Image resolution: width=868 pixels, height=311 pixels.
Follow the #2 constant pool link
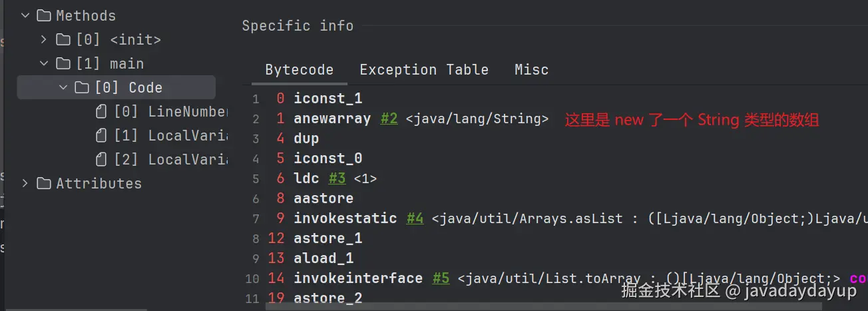[x=389, y=119]
